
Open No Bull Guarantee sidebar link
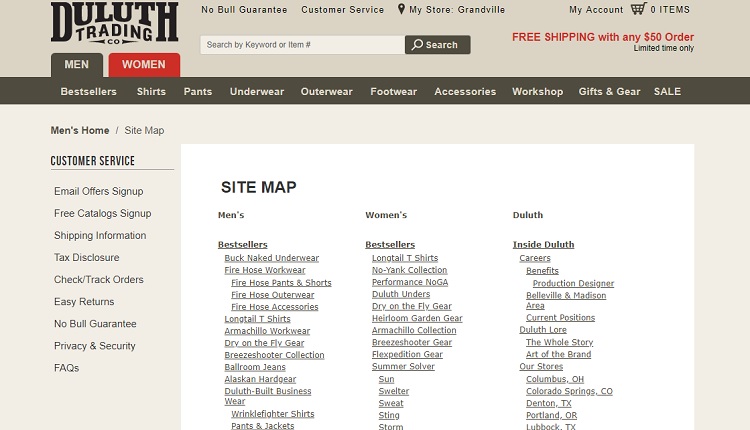click(95, 324)
